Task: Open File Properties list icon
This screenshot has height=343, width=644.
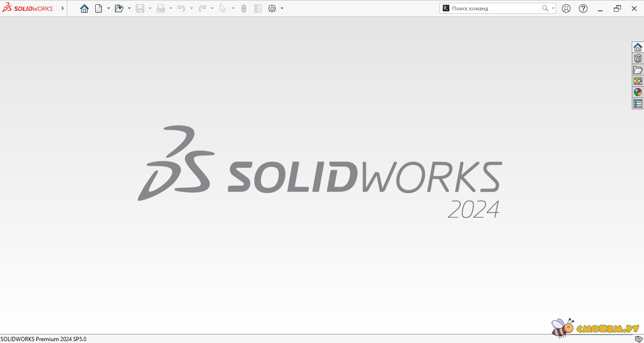Action: 258,8
